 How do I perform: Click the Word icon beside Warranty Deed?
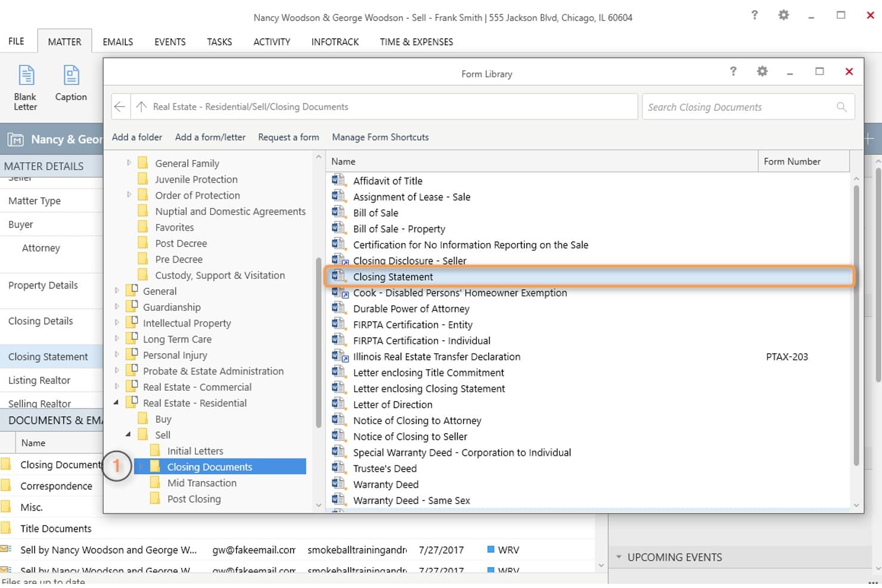(x=338, y=484)
